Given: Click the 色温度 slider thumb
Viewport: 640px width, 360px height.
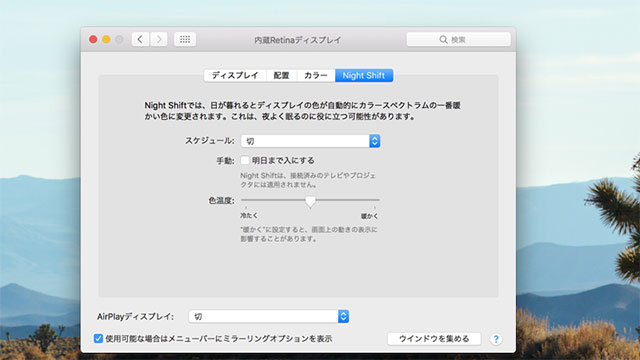Looking at the screenshot, I should pos(310,202).
